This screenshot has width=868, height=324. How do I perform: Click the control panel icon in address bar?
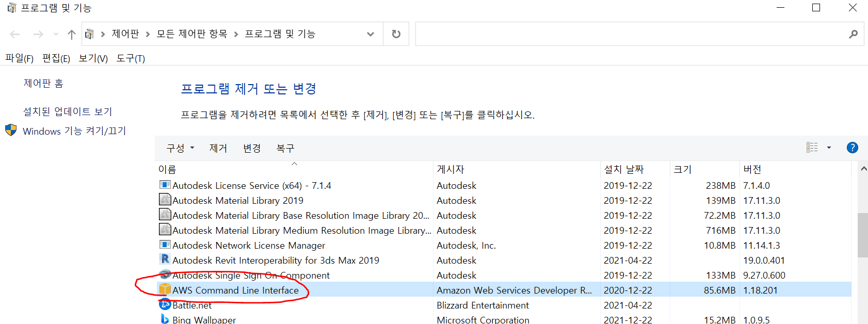pos(89,34)
